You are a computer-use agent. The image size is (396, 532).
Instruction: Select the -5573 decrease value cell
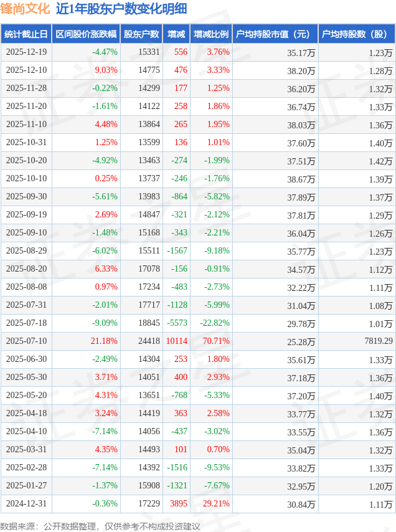(x=178, y=323)
